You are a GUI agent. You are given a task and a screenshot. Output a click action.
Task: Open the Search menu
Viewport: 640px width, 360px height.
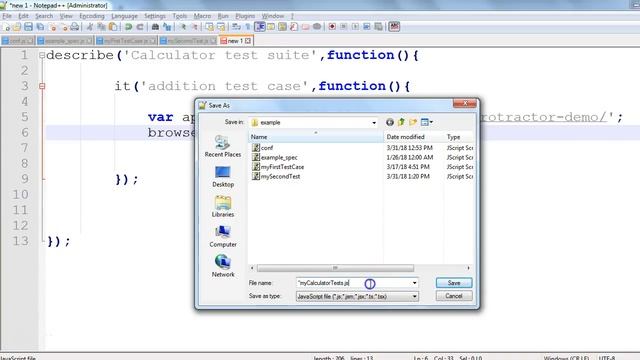click(x=44, y=16)
